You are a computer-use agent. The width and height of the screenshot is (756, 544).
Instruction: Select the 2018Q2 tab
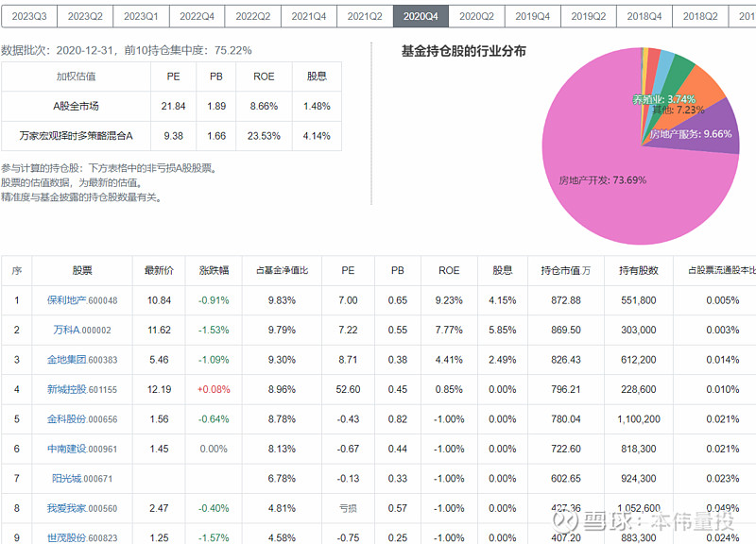pyautogui.click(x=700, y=16)
